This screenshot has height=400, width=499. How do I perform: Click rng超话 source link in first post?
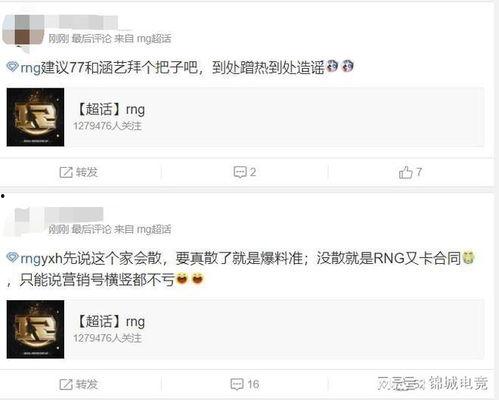pos(154,39)
